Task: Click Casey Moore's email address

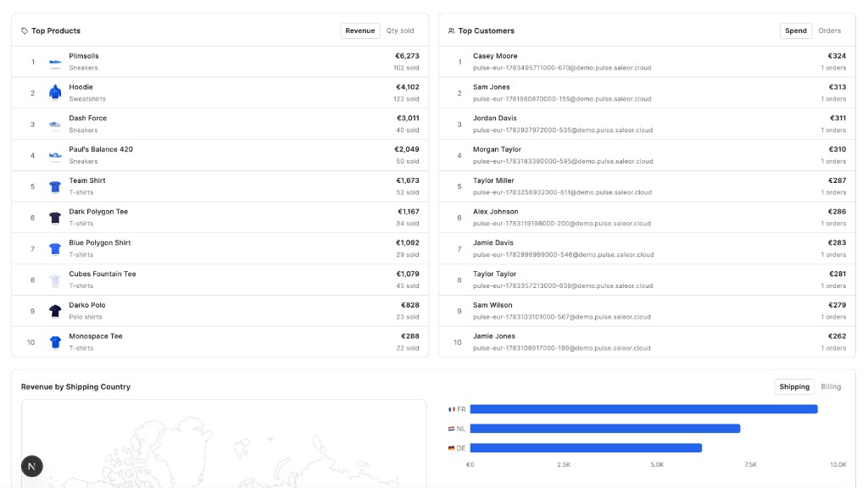Action: point(562,68)
